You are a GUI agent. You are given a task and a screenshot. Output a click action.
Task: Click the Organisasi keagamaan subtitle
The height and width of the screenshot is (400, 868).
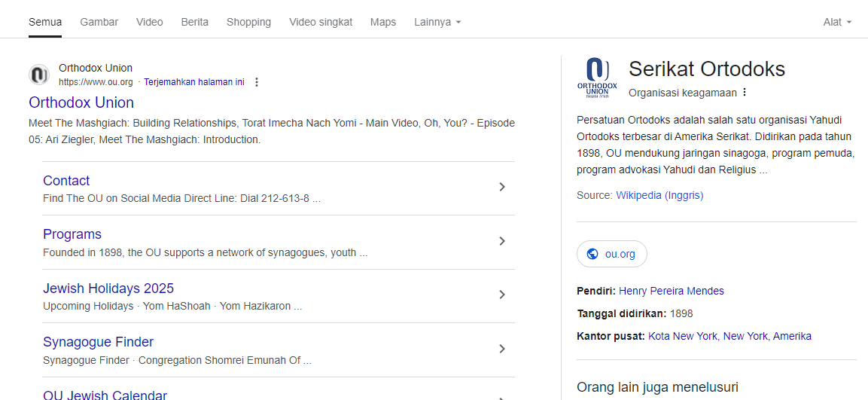[x=683, y=93]
